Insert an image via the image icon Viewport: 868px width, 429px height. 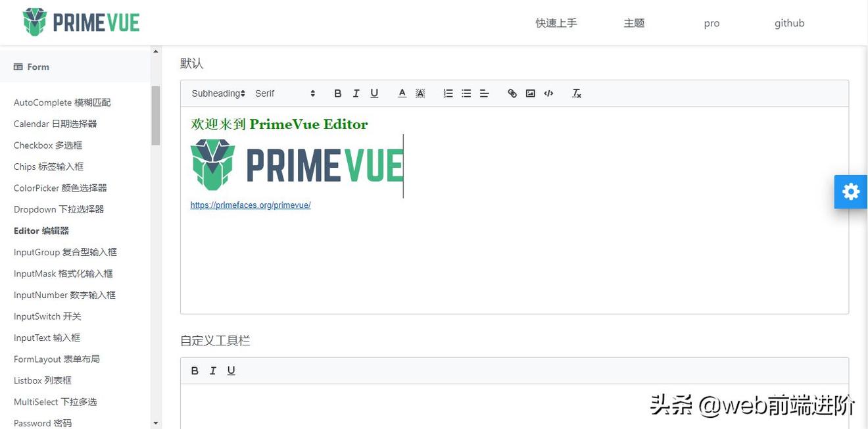pos(530,93)
